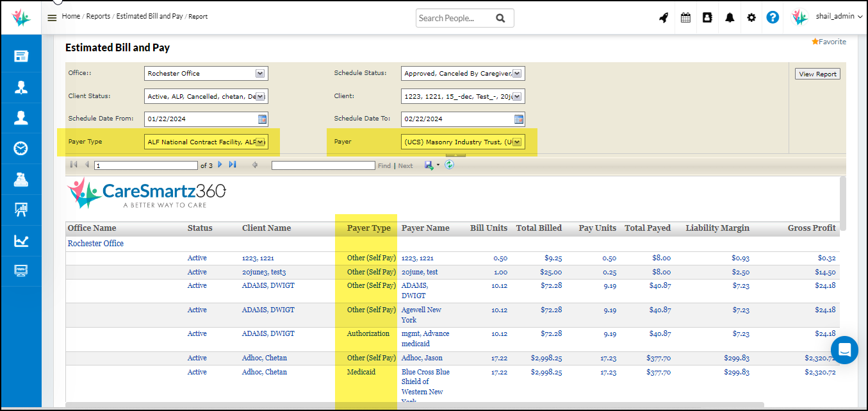Expand the Payer Type dropdown

pyautogui.click(x=260, y=142)
